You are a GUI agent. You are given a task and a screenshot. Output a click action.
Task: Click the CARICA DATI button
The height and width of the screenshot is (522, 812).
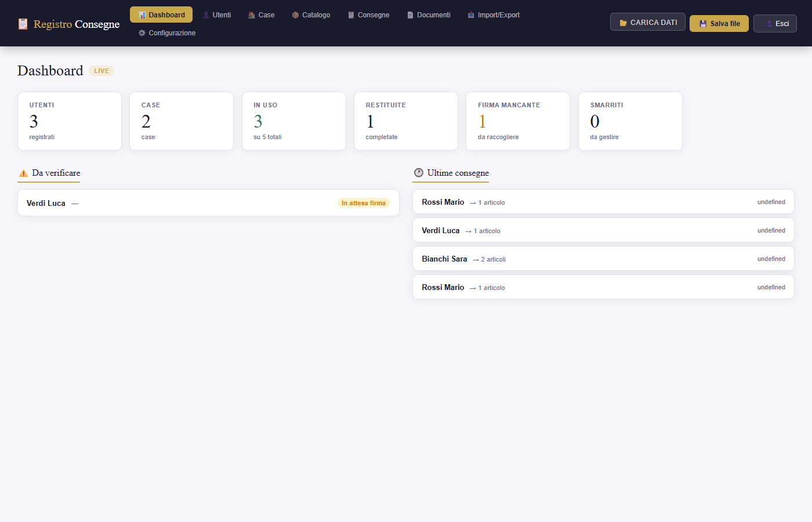pyautogui.click(x=648, y=22)
